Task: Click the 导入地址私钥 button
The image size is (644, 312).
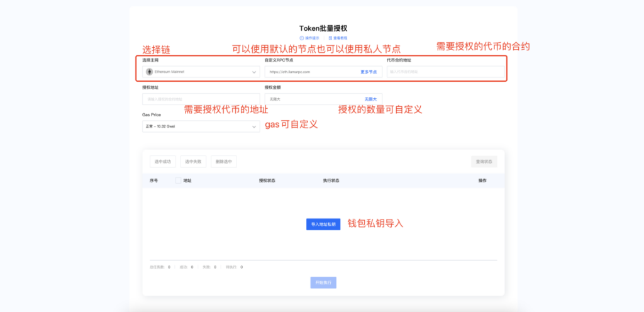Action: (323, 224)
